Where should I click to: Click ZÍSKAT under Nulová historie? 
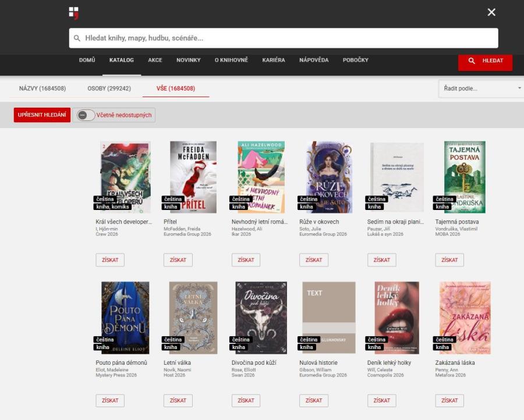[x=314, y=401]
